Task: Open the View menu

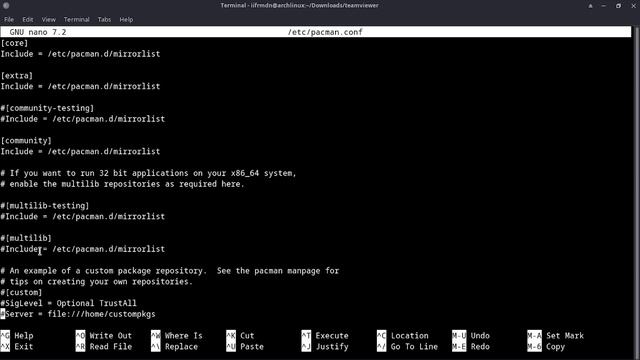Action: (48, 19)
